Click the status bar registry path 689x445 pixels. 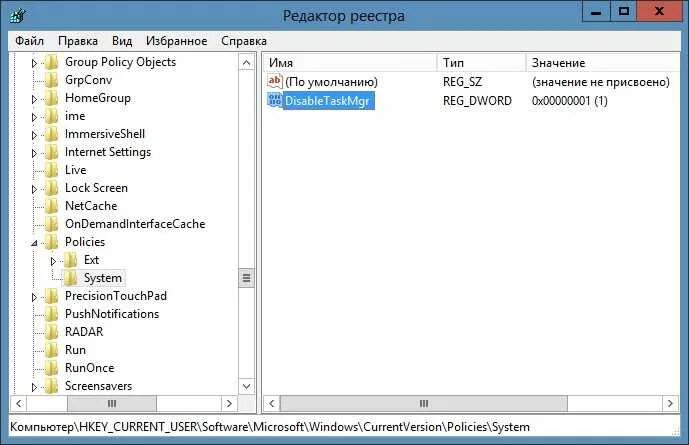pyautogui.click(x=270, y=427)
